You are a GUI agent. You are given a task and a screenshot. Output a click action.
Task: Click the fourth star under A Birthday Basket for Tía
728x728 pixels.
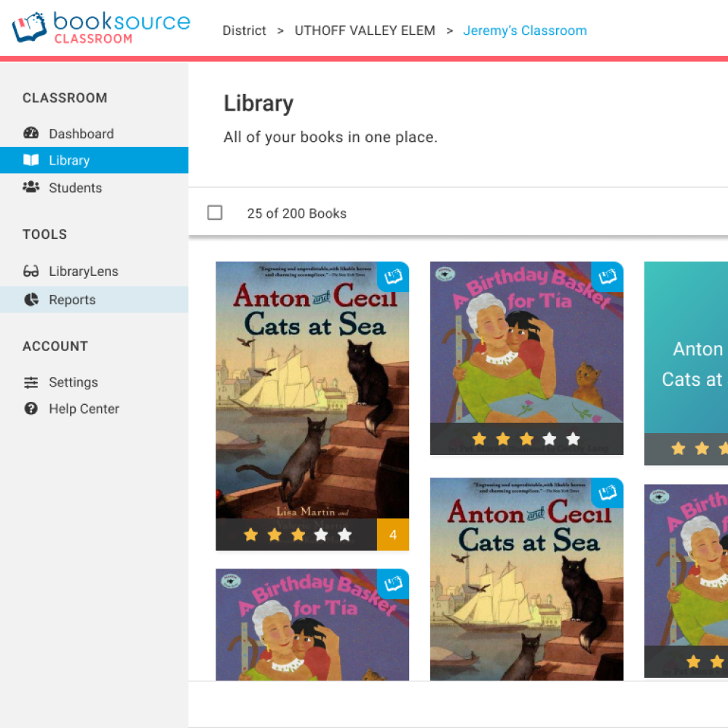(549, 439)
